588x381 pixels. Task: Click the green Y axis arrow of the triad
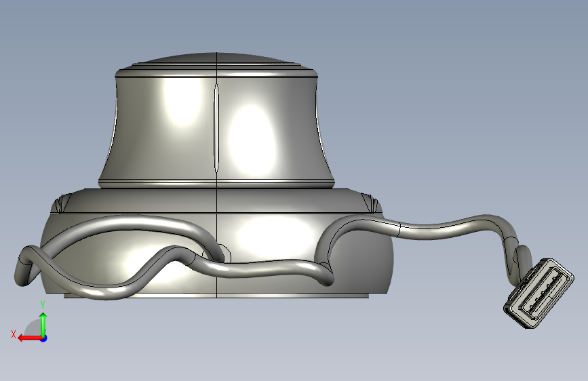(43, 324)
